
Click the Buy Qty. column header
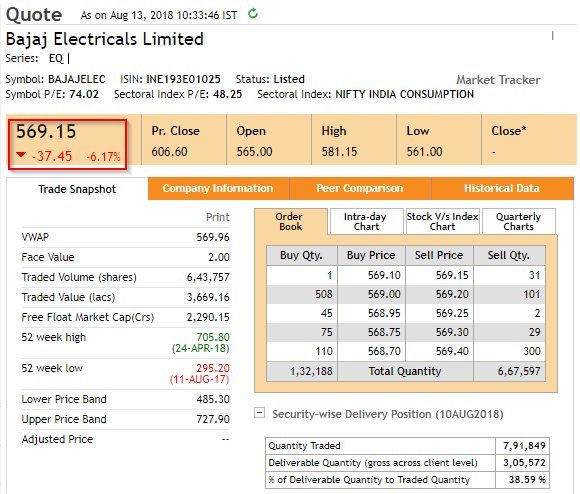[301, 255]
